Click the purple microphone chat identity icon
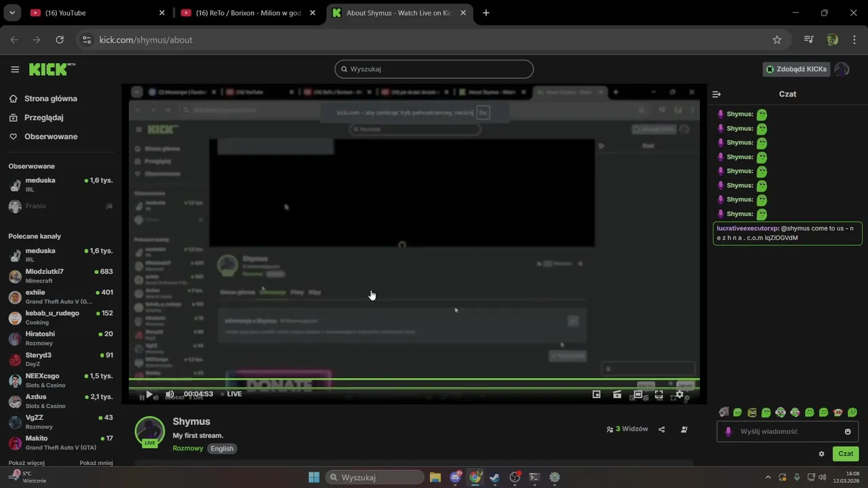The image size is (868, 488). coord(728,432)
